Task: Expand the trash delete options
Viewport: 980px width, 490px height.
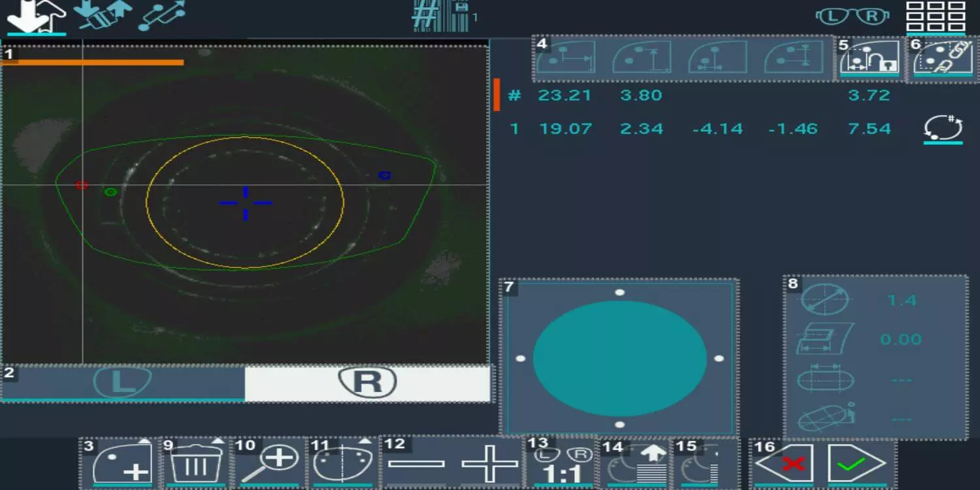Action: (x=197, y=465)
